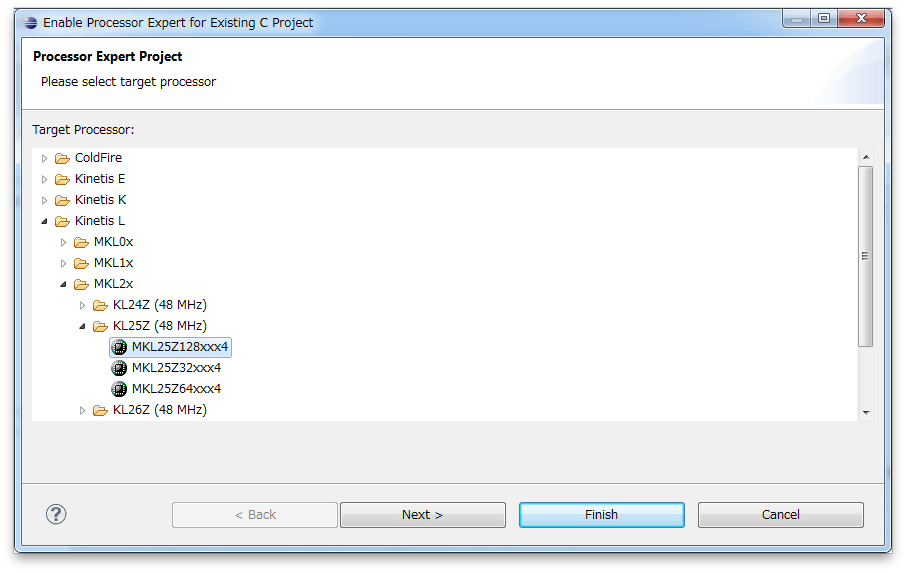
Task: Expand the KL24Z (48 MHz) node
Action: (x=83, y=306)
